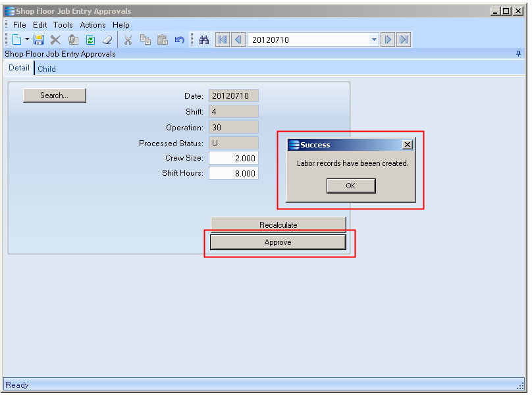Image resolution: width=532 pixels, height=395 pixels.
Task: Click the window resize grip in status bar
Action: (x=520, y=386)
